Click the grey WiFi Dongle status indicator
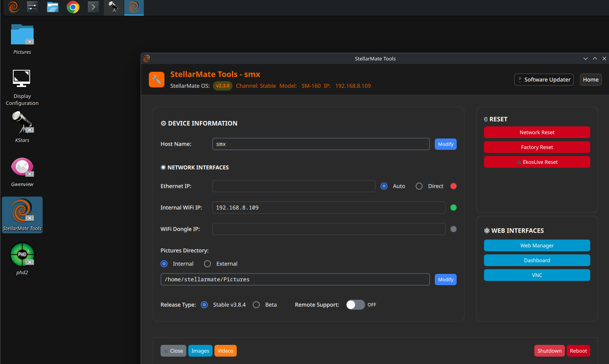 click(x=454, y=229)
